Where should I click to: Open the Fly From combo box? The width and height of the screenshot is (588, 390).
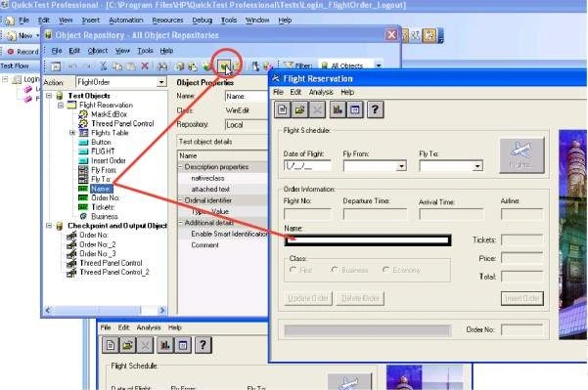(402, 165)
